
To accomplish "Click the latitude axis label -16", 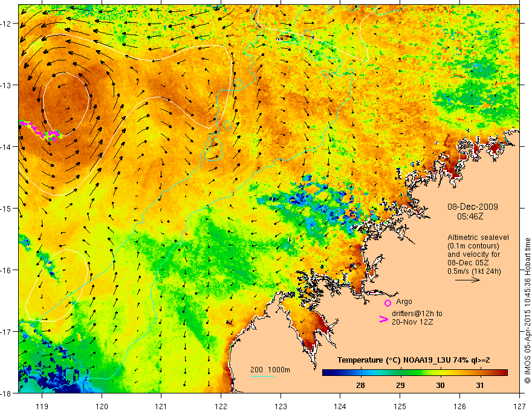I will 6,270.
